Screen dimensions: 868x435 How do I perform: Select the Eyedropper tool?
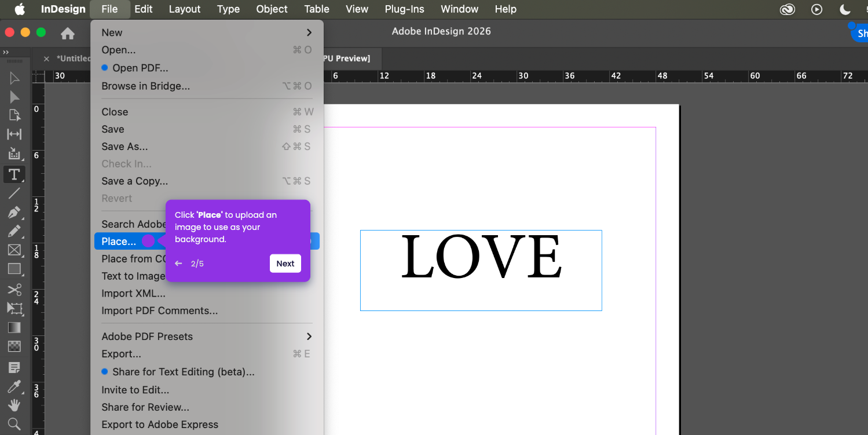point(14,386)
